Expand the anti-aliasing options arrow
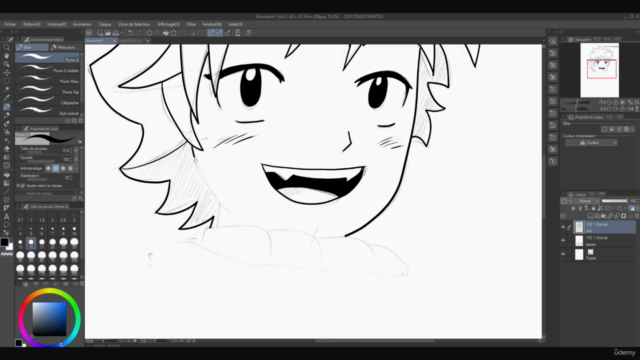 [76, 168]
